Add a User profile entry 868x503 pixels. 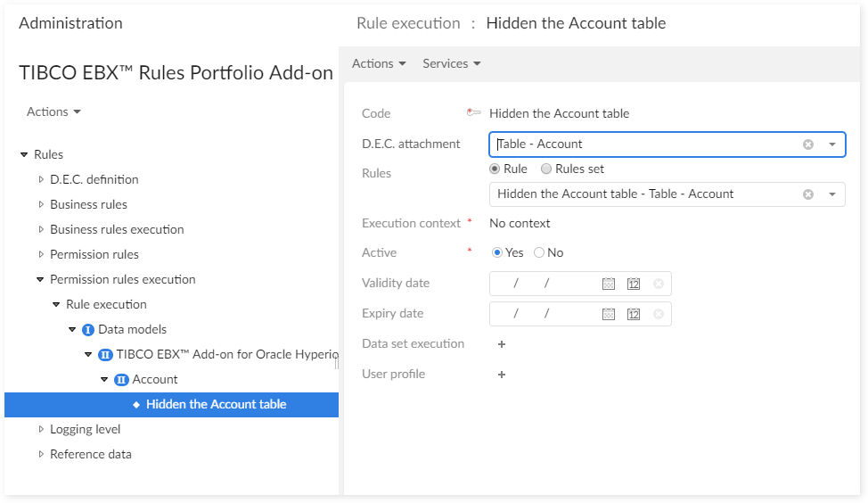coord(502,375)
